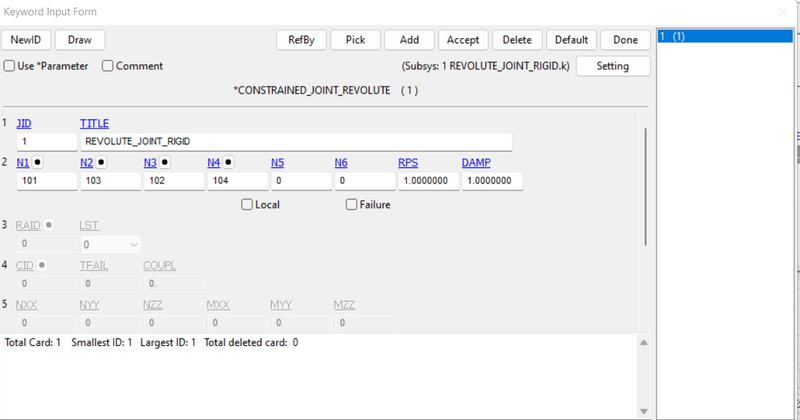Click the N1 field with 101
Viewport: 800px width, 420px height.
pyautogui.click(x=47, y=181)
